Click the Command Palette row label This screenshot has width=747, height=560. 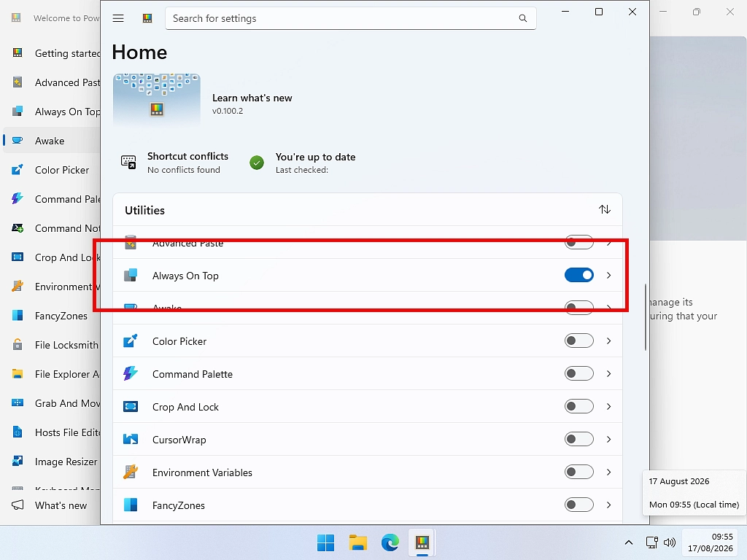(193, 374)
